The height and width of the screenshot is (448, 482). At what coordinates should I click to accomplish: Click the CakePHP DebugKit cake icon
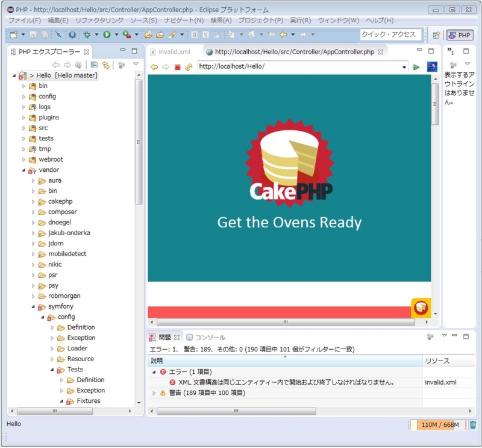tap(421, 308)
